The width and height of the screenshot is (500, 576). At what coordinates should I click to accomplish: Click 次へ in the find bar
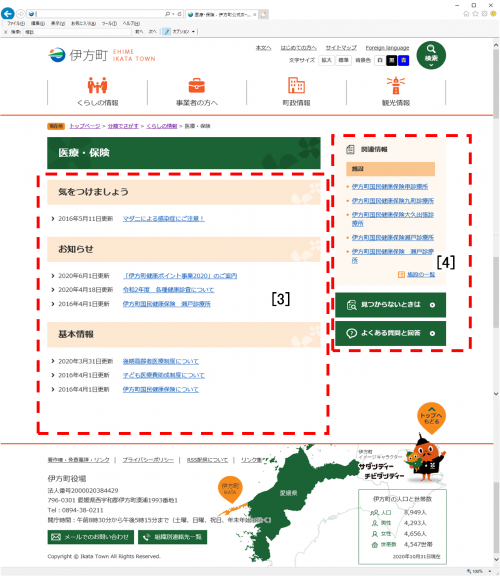point(152,32)
